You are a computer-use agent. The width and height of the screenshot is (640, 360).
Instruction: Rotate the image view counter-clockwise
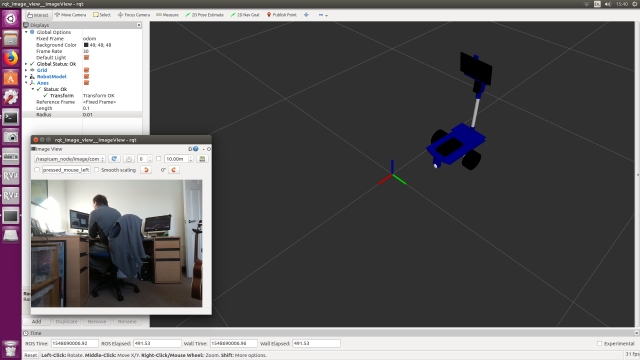pos(146,170)
